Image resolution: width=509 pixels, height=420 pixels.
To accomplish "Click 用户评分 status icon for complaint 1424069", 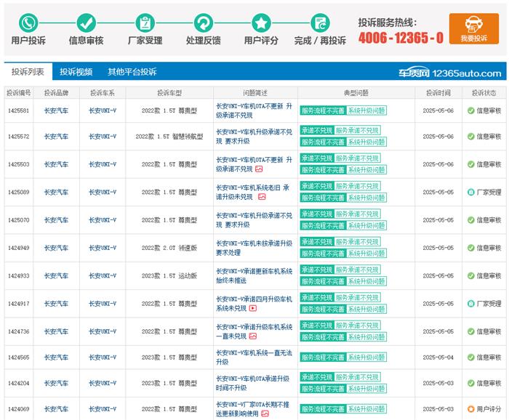I will [470, 409].
